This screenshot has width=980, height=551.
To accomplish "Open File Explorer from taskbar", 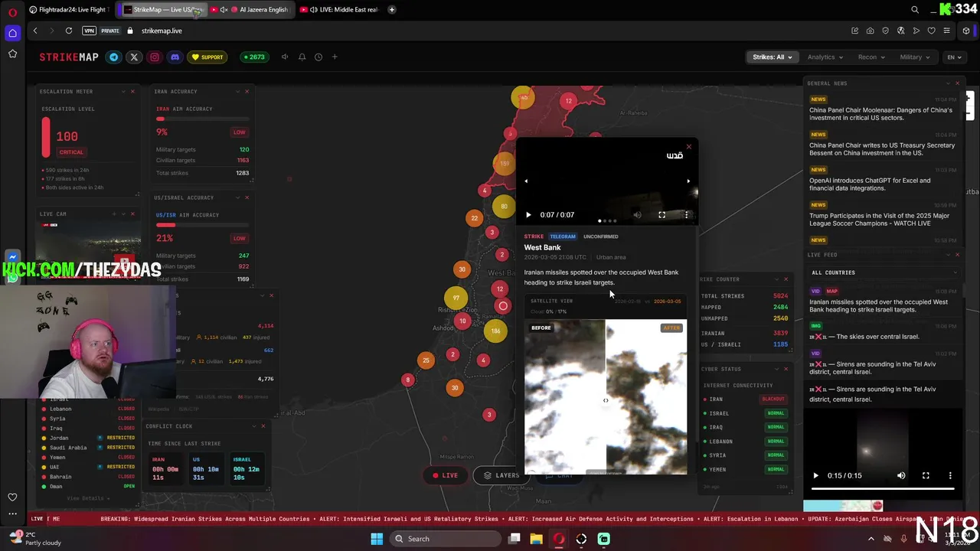I will [x=537, y=539].
